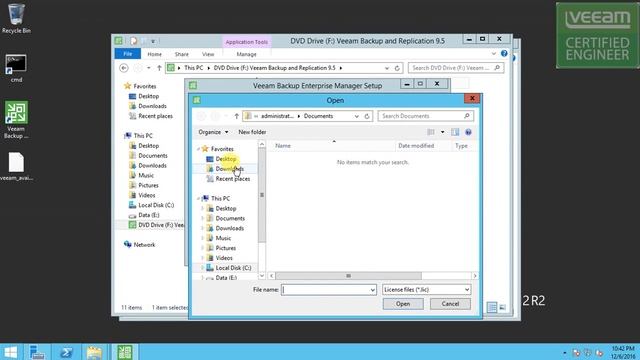640x360 pixels.
Task: Refresh DVD Drive explorer address bar
Action: pyautogui.click(x=397, y=68)
